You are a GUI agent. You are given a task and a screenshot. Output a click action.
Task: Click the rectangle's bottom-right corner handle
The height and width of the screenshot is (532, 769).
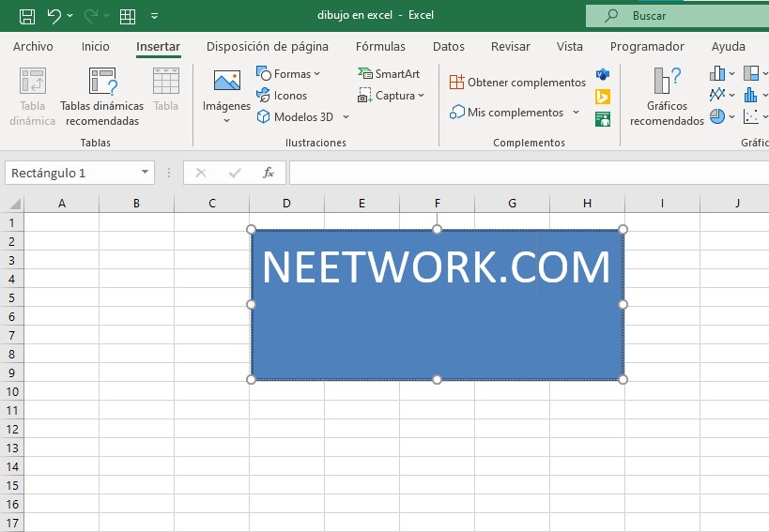623,380
